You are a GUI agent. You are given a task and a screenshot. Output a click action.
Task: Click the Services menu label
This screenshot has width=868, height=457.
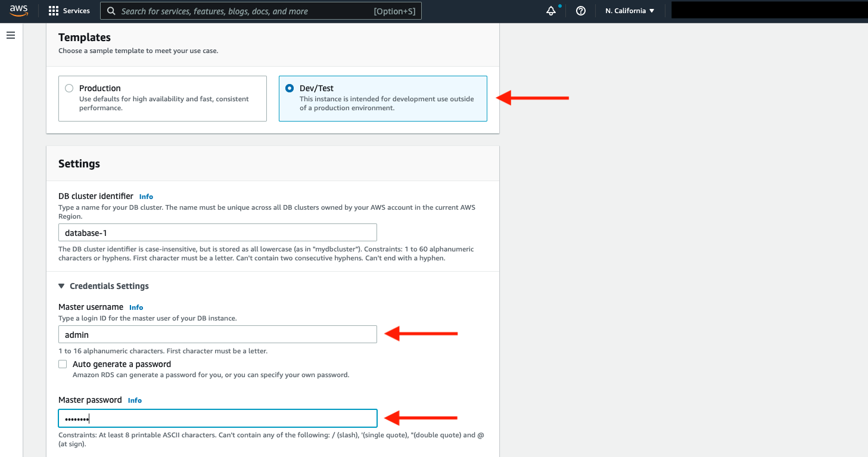(x=76, y=11)
